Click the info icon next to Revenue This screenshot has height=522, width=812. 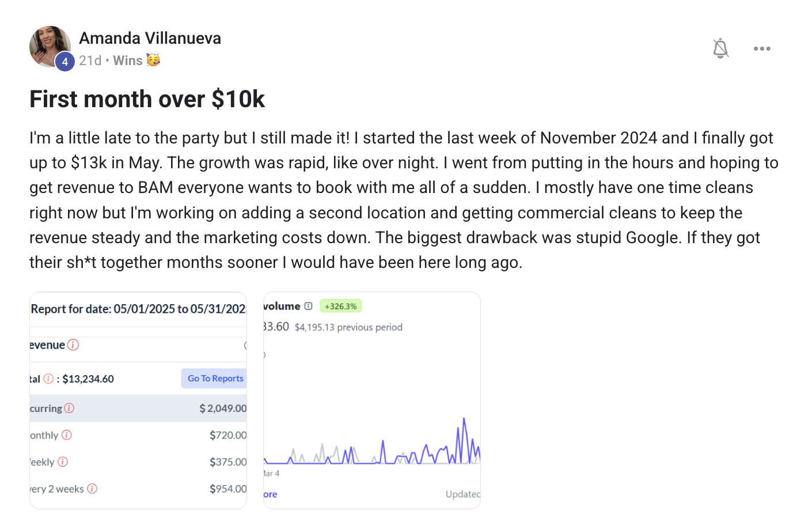pos(73,345)
